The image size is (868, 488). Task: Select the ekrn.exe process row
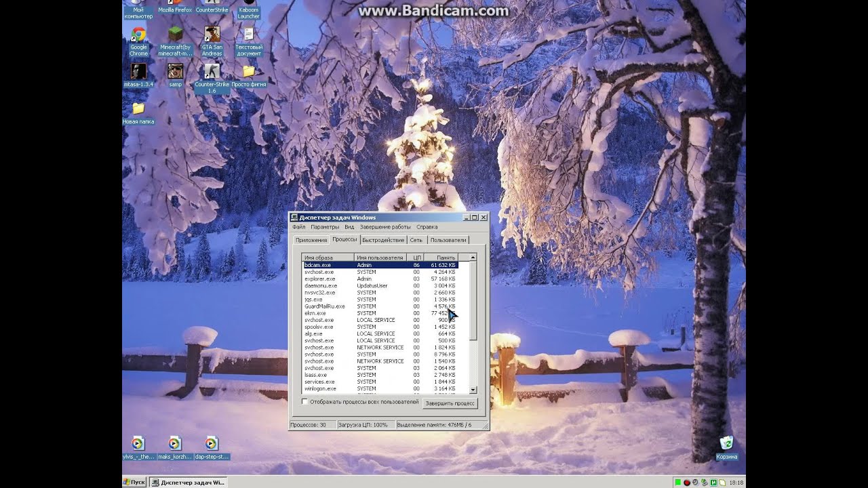click(380, 313)
